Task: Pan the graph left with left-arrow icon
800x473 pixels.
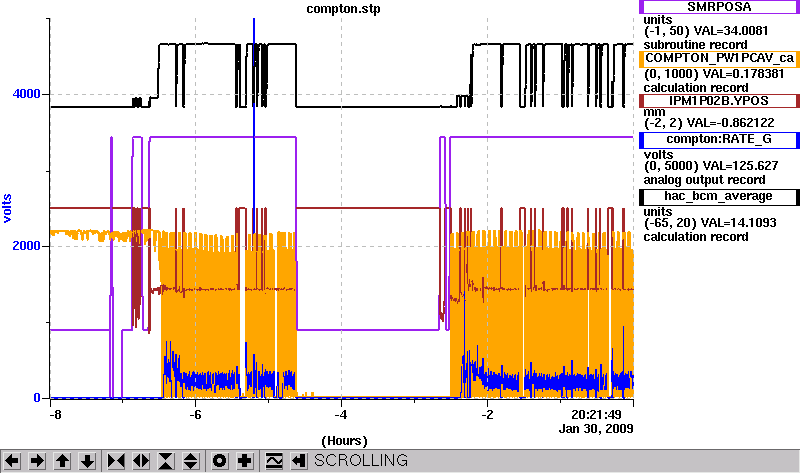Action: [12, 461]
